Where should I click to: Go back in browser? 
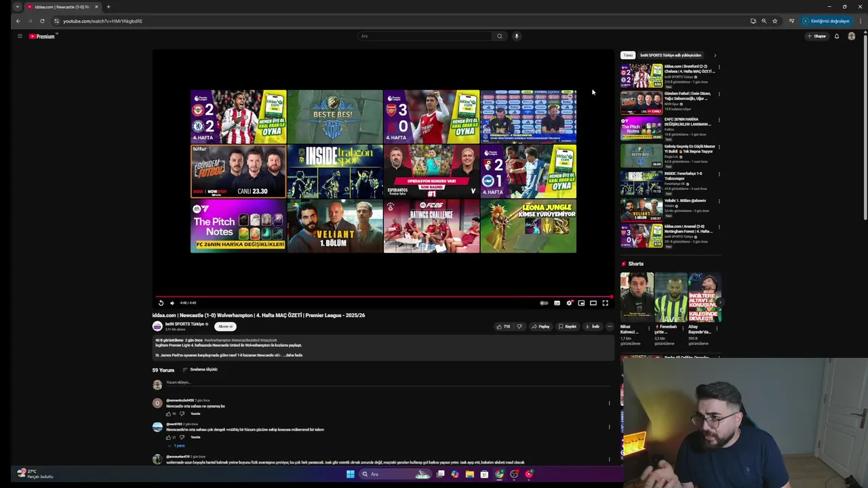(18, 21)
